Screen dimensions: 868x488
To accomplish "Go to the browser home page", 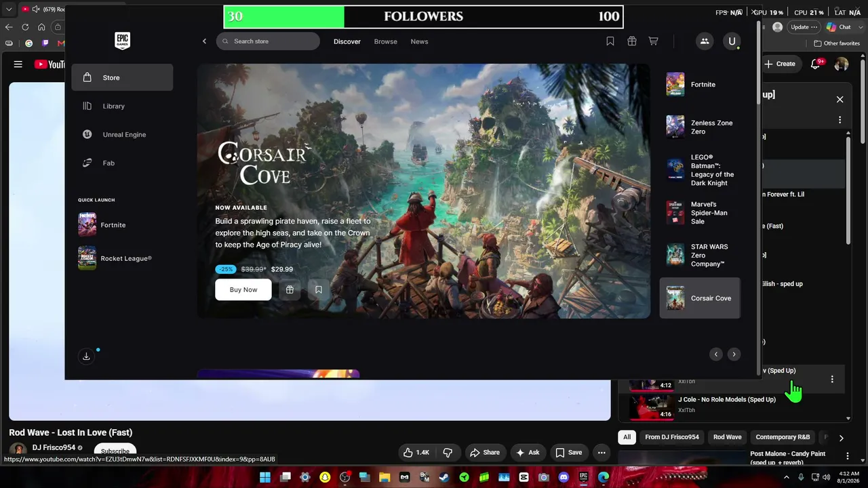I will coord(41,27).
